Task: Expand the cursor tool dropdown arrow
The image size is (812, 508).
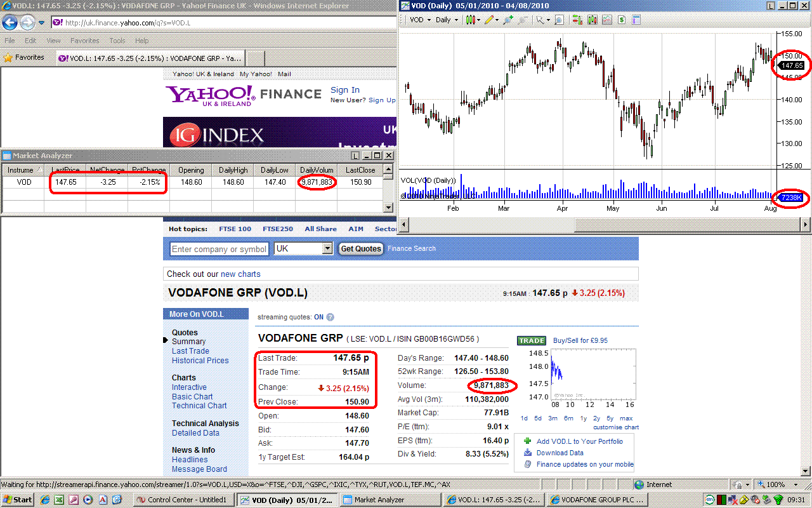Action: pyautogui.click(x=549, y=20)
